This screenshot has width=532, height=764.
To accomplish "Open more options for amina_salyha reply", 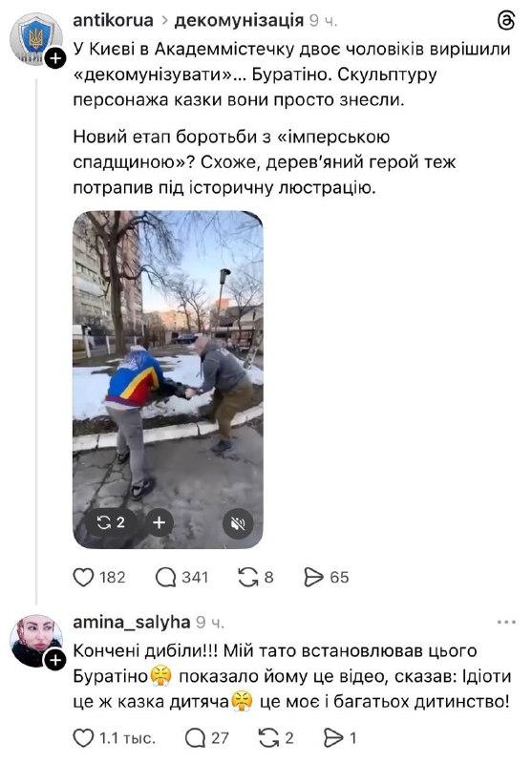I will click(506, 623).
